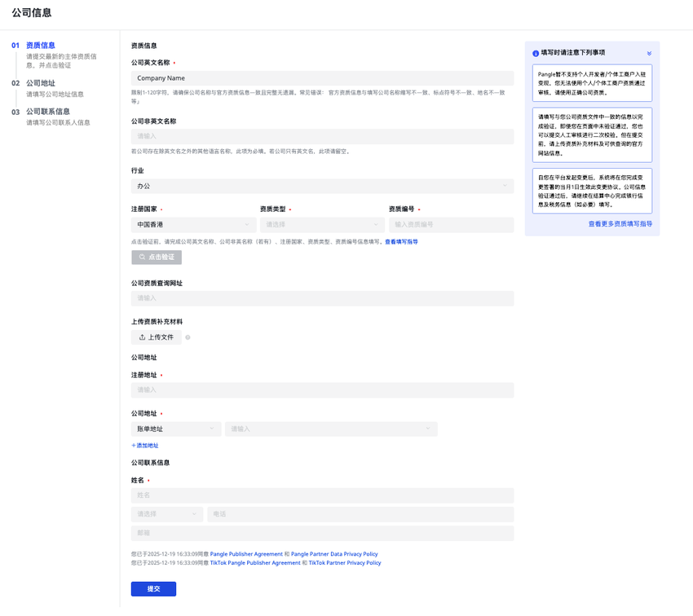Click the info icon next to 填写时请注意下列事项
Screen dimensions: 693x616
pos(536,53)
